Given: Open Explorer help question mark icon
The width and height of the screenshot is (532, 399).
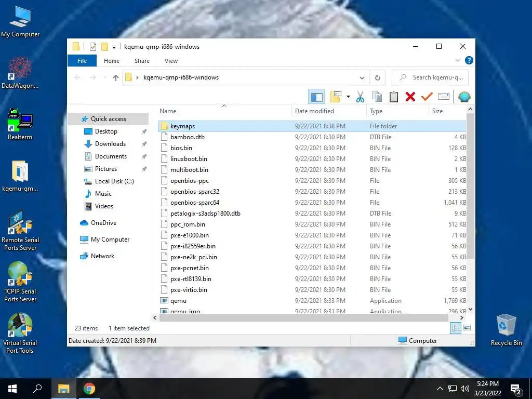Looking at the screenshot, I should [469, 60].
